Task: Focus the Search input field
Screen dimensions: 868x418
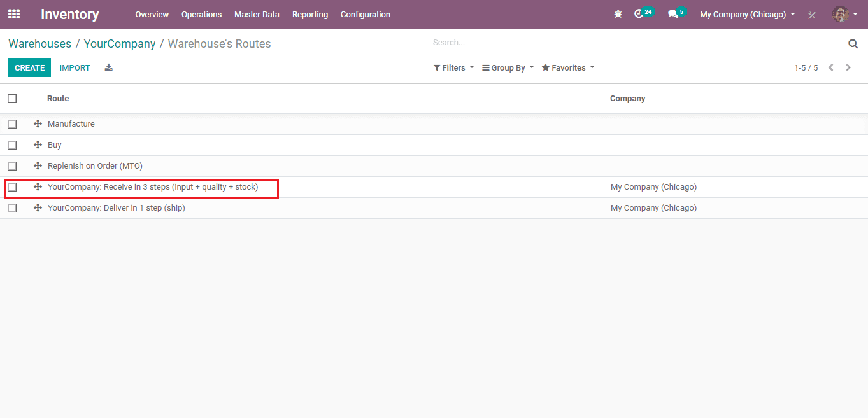Action: pyautogui.click(x=639, y=43)
